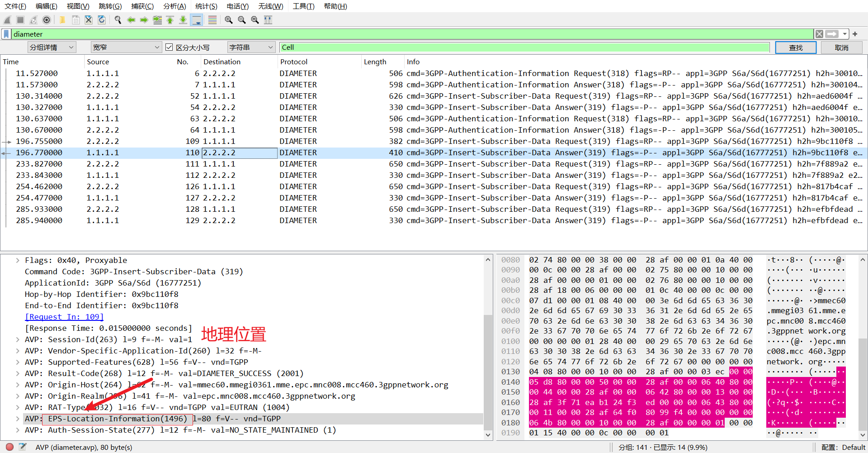Jump to first packet icon
Image resolution: width=868 pixels, height=453 pixels.
point(170,20)
